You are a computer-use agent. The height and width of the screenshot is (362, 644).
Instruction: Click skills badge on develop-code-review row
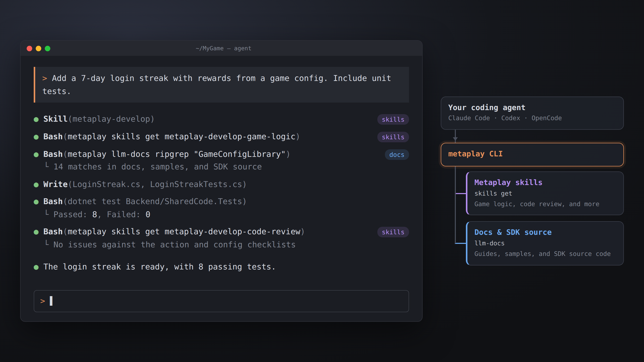pos(393,232)
